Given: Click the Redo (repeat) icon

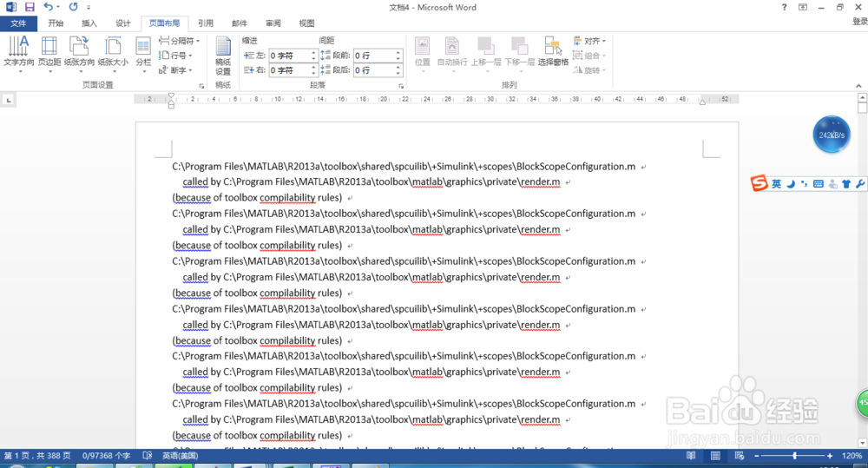Looking at the screenshot, I should pos(73,7).
